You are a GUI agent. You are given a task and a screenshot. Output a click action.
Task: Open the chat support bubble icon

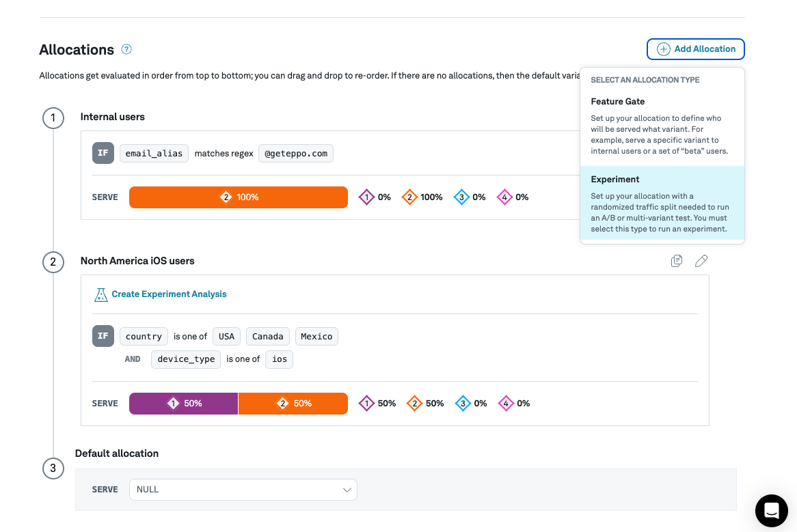click(x=772, y=510)
